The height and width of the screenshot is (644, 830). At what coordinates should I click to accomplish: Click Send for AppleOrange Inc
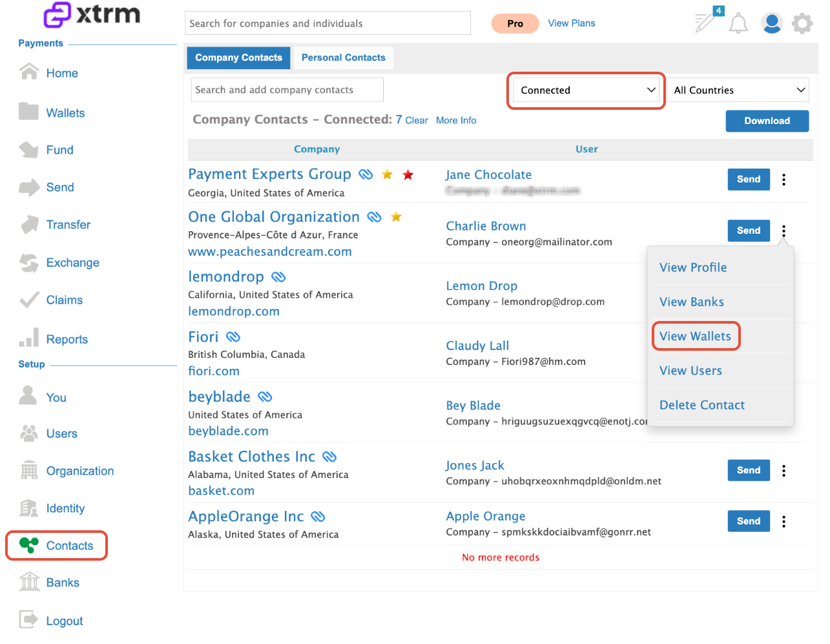749,521
